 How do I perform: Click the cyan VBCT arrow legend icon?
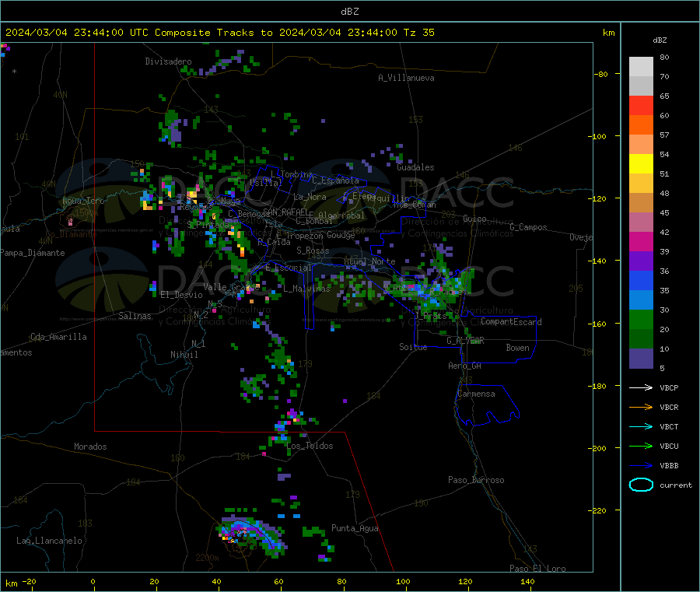coord(641,427)
